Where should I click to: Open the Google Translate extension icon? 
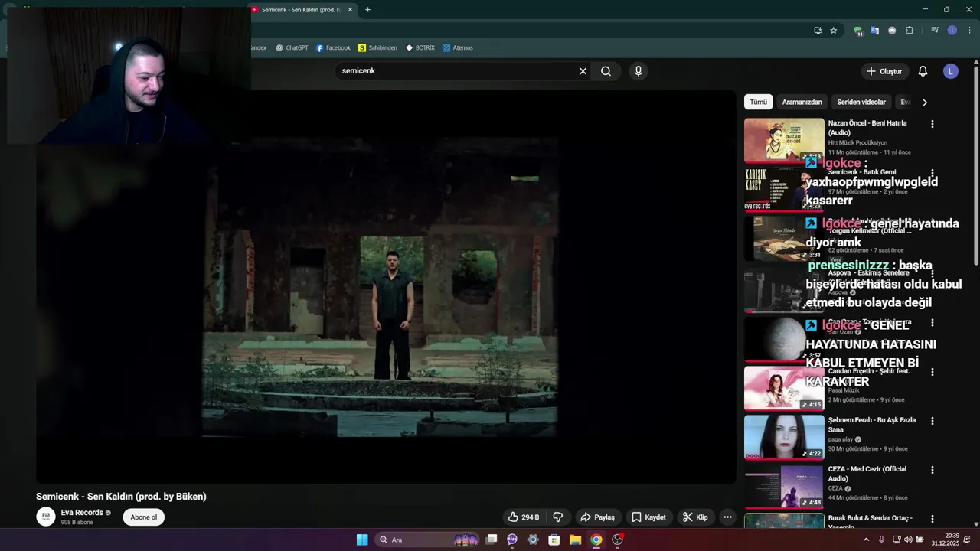pos(875,31)
